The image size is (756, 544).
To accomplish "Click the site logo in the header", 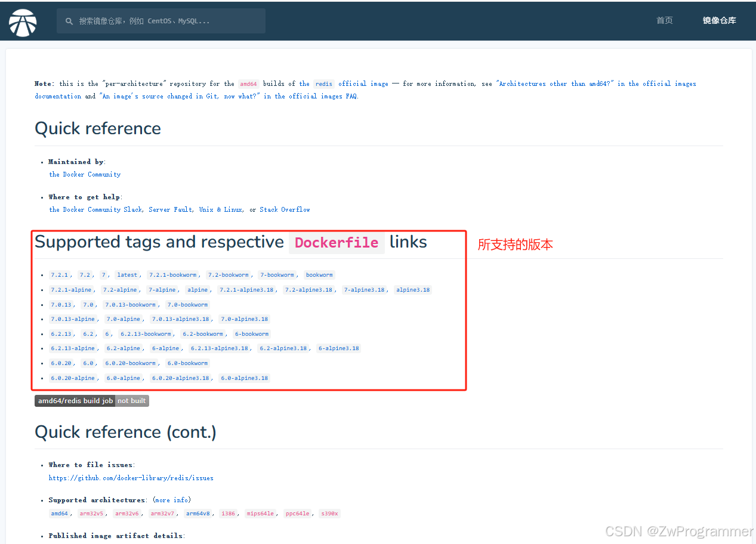I will [23, 22].
